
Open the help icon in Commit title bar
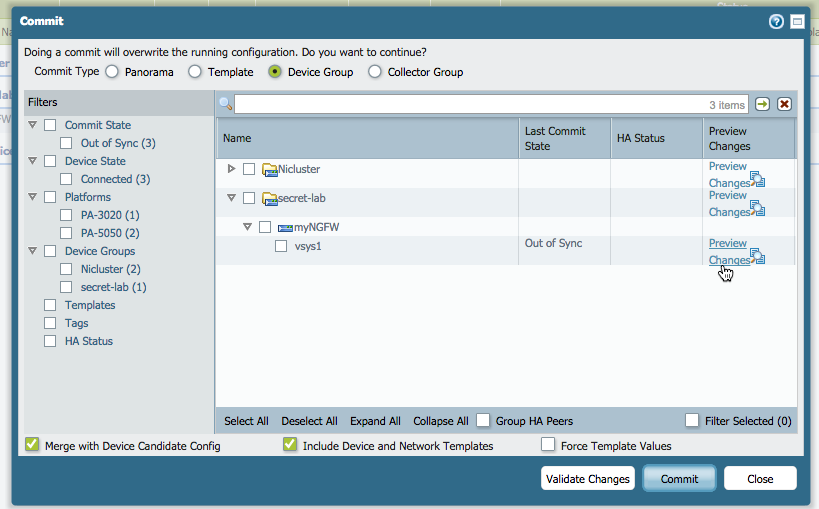(x=776, y=21)
